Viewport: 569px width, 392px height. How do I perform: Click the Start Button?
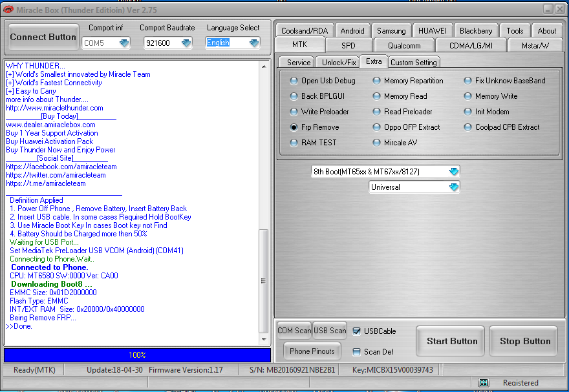pos(450,341)
